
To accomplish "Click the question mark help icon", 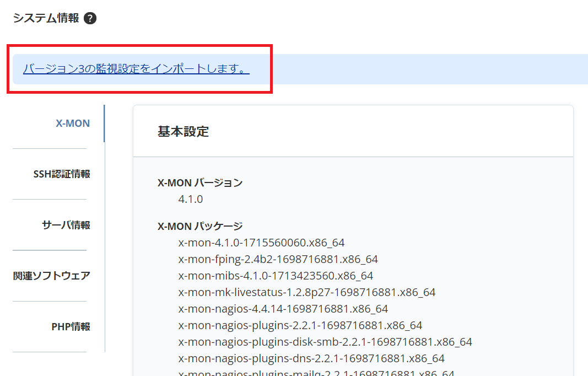I will click(x=90, y=18).
